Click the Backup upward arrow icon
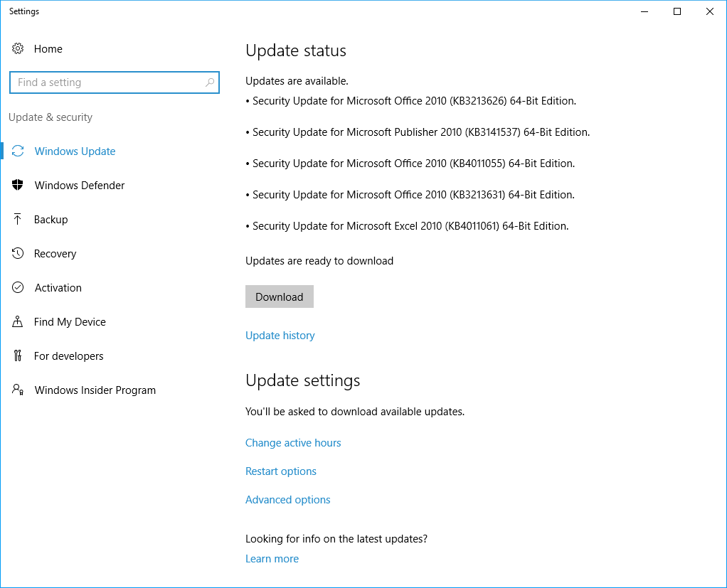The width and height of the screenshot is (727, 588). pos(18,220)
